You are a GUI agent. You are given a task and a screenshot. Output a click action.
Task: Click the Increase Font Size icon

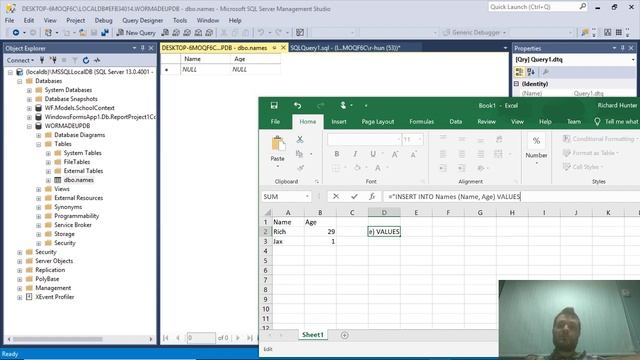(395, 154)
